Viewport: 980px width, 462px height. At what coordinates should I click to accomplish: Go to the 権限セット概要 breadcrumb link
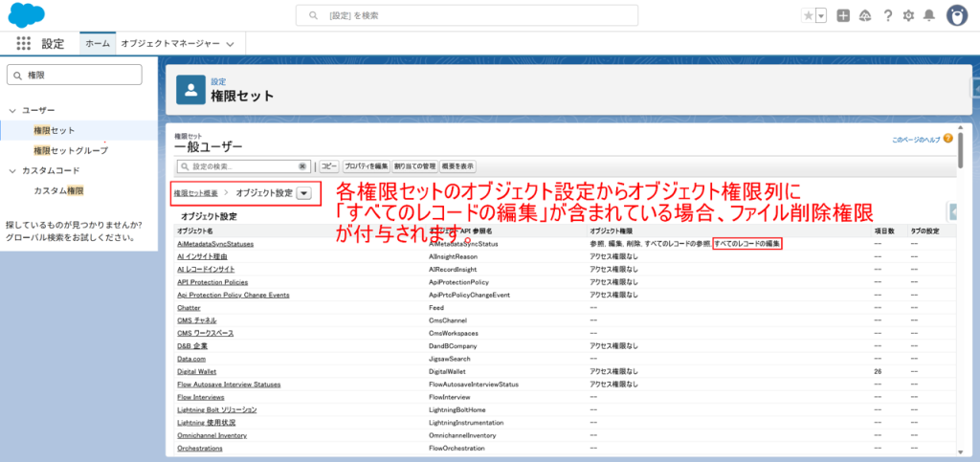pyautogui.click(x=196, y=193)
